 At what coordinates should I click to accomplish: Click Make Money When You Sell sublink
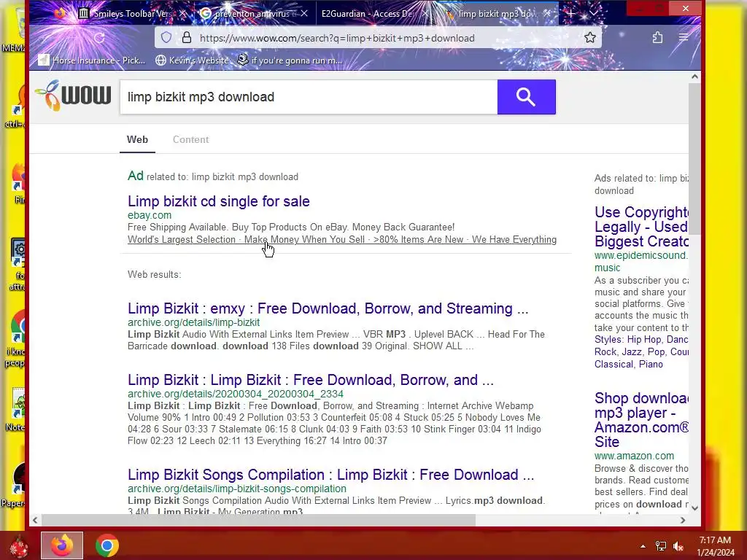pyautogui.click(x=304, y=239)
